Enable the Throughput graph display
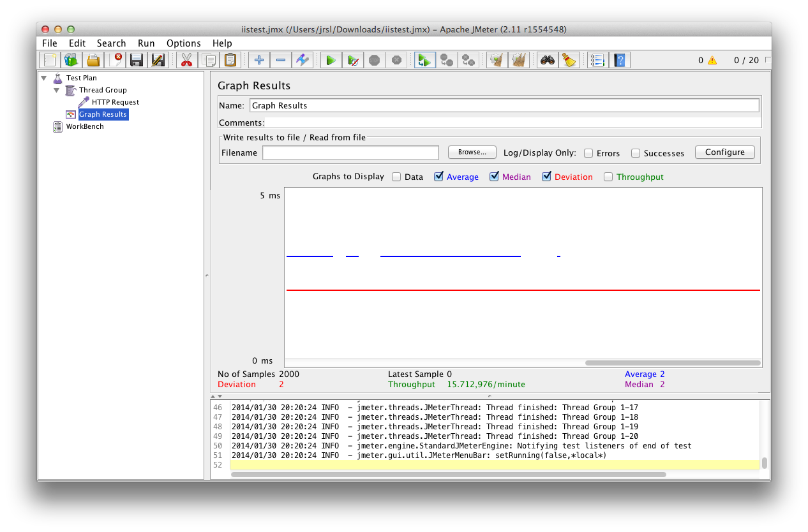 (x=608, y=177)
